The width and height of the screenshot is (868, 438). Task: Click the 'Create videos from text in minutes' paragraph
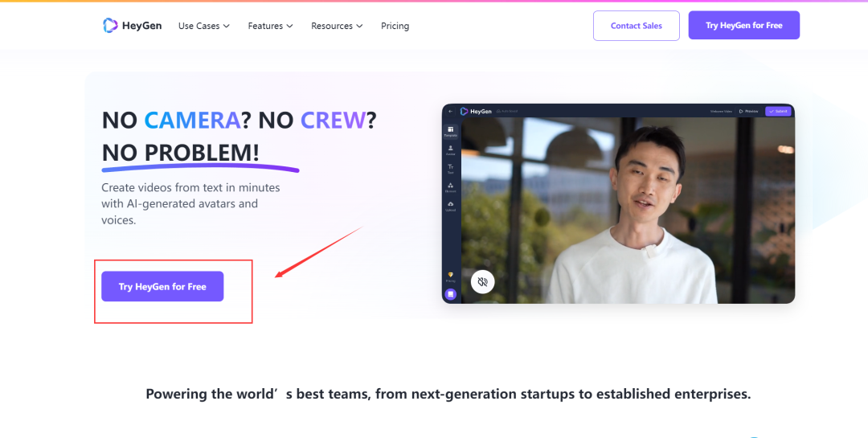point(190,204)
